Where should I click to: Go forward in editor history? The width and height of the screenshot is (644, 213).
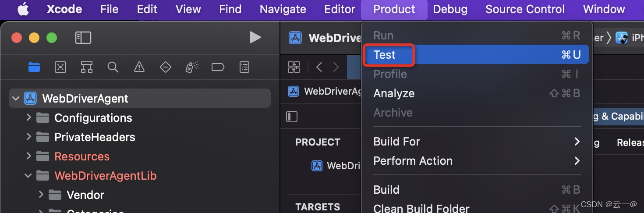[336, 67]
